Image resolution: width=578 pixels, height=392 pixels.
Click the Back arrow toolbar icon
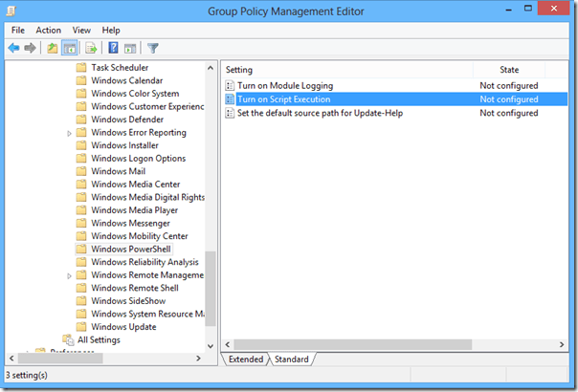(x=14, y=48)
